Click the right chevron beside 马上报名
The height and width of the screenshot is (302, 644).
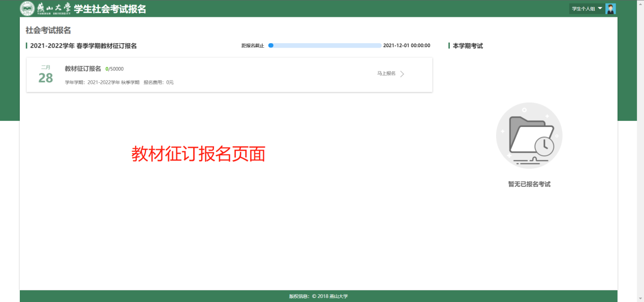pyautogui.click(x=402, y=74)
